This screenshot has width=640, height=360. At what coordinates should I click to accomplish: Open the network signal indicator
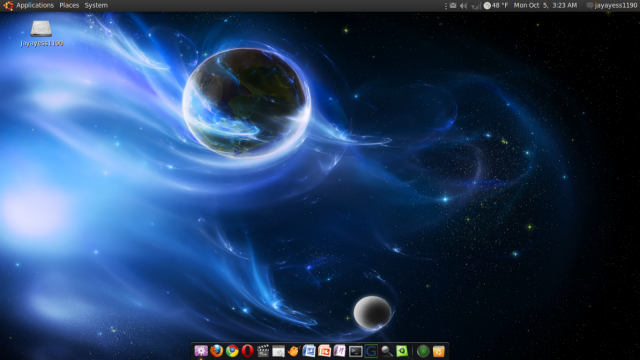point(475,6)
